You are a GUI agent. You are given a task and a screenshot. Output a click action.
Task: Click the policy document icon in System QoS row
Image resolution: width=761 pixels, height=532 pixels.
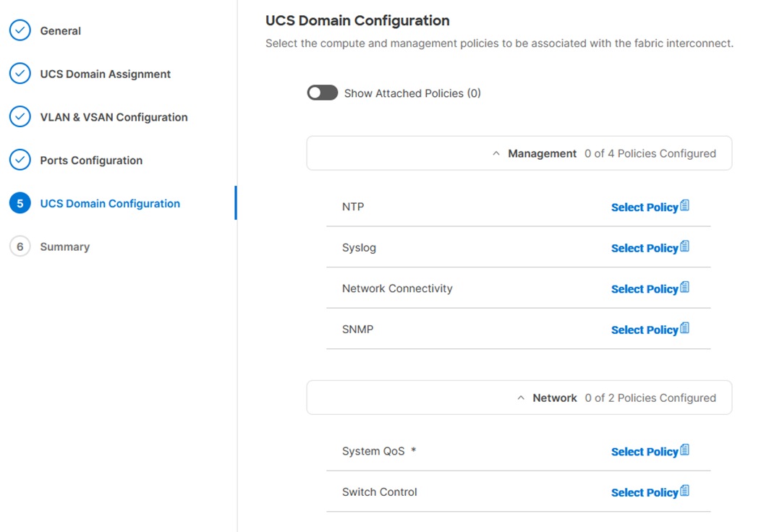pyautogui.click(x=685, y=450)
